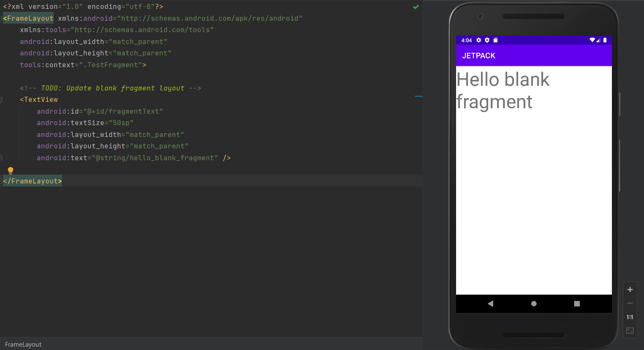The height and width of the screenshot is (350, 644).
Task: Click the closing FrameLayout fold marker
Action: click(x=1, y=181)
